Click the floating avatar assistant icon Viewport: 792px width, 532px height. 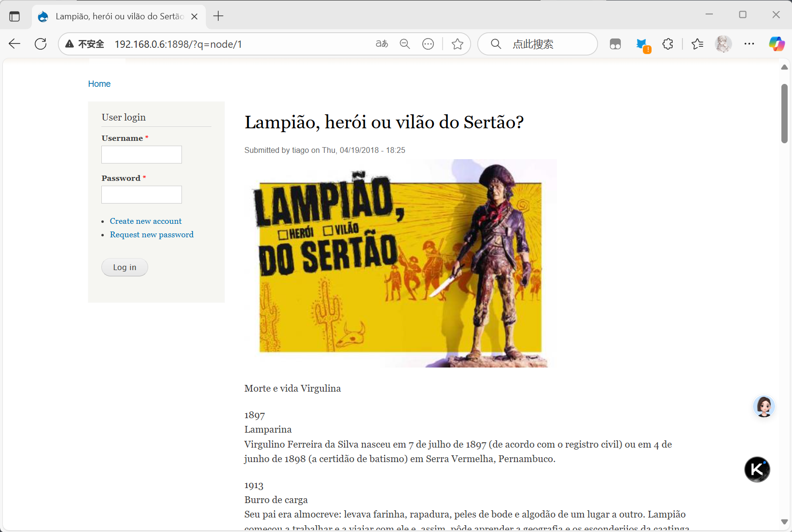(764, 407)
